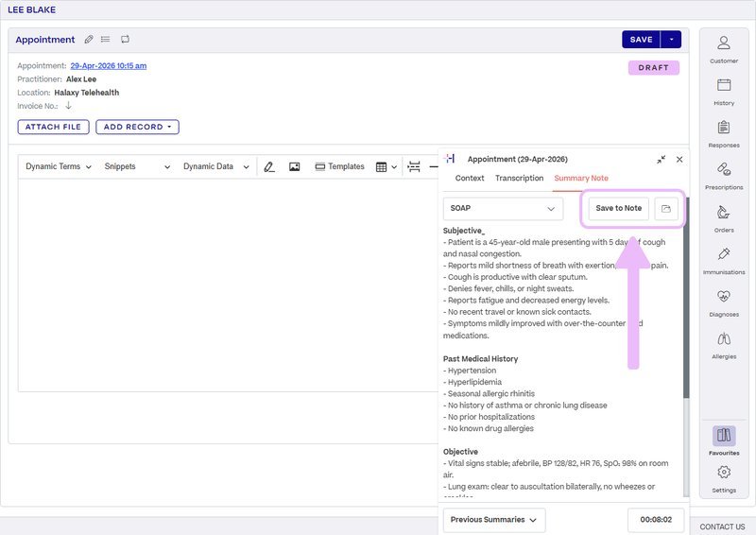Click the AI assistant logo icon
This screenshot has height=535, width=756.
click(450, 158)
